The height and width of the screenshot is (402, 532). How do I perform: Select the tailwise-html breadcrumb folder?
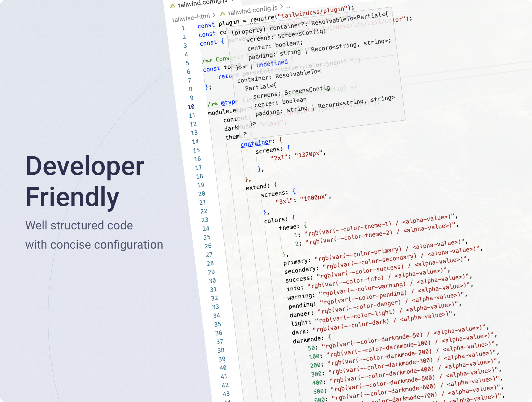(191, 17)
